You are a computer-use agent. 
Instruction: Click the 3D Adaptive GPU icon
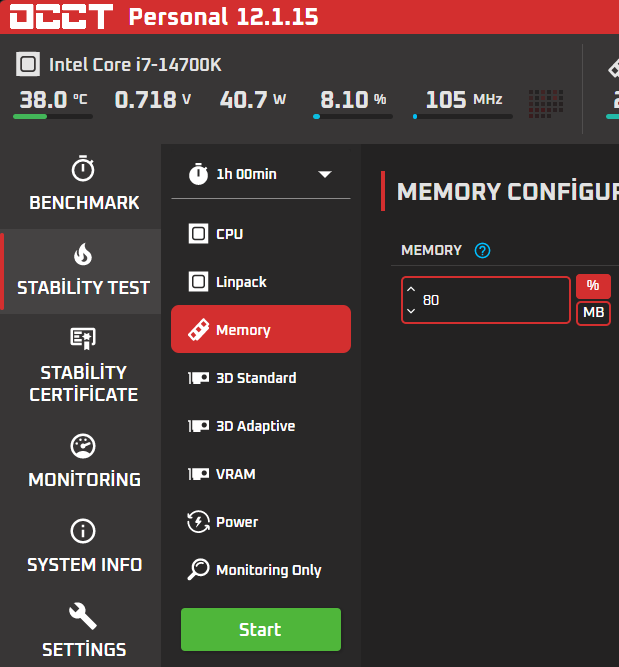click(198, 426)
